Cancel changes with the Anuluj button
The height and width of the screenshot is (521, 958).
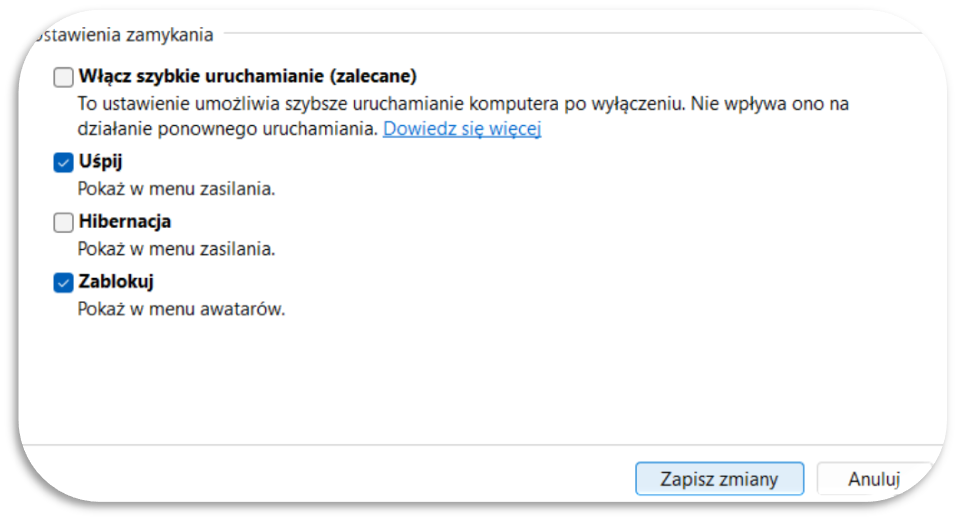tap(874, 479)
